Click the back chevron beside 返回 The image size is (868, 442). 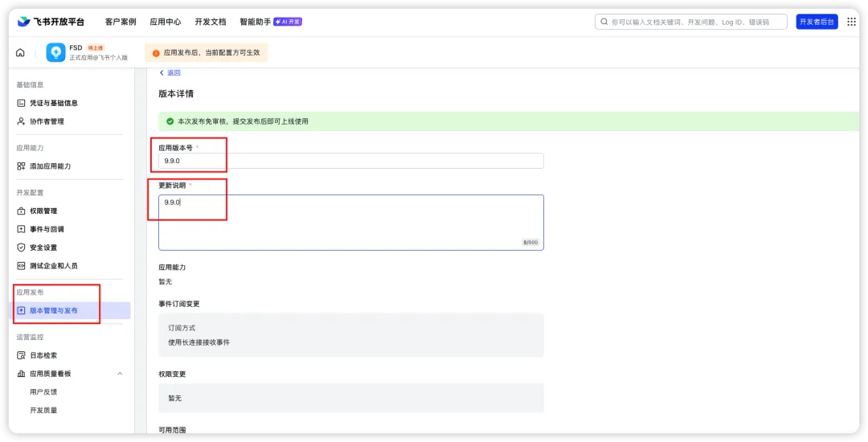tap(162, 72)
